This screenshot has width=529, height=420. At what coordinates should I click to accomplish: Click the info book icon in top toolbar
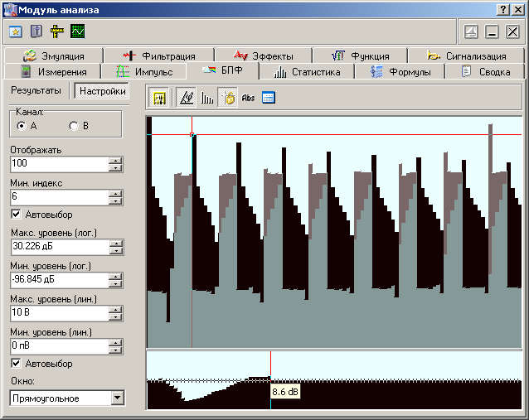click(36, 31)
